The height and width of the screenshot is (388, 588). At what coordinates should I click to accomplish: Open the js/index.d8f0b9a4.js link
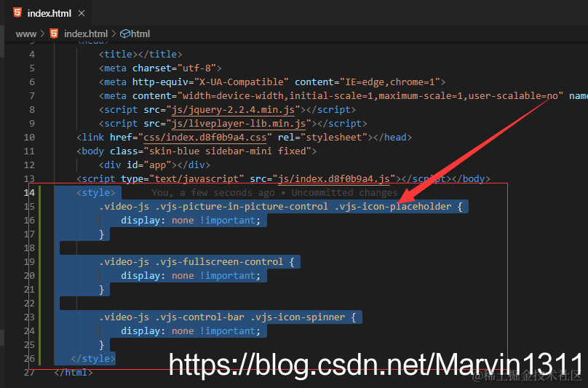coord(334,179)
